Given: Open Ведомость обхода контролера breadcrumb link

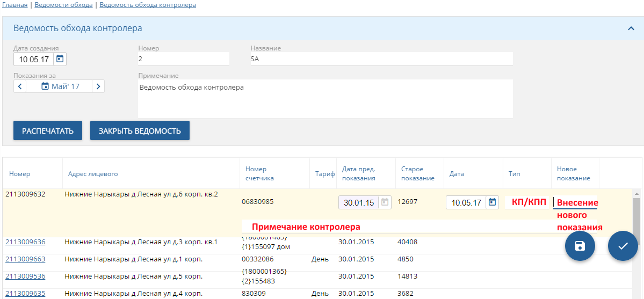Looking at the screenshot, I should [x=148, y=5].
